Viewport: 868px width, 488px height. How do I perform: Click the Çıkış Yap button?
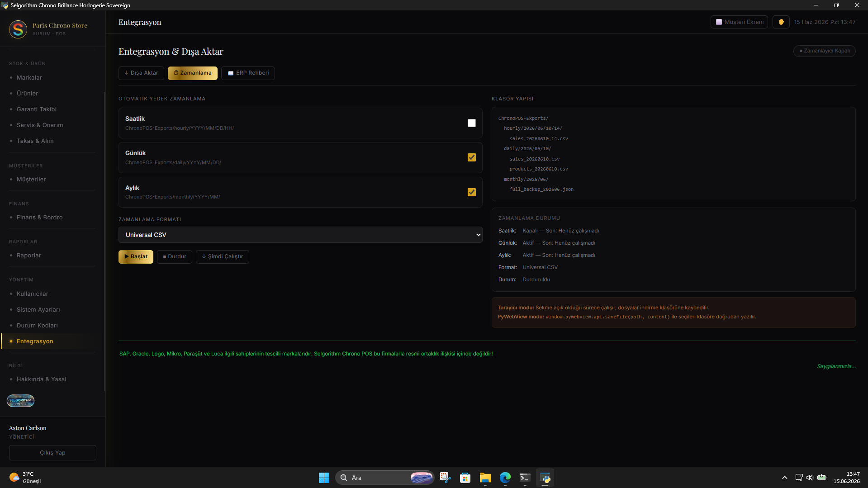tap(52, 453)
